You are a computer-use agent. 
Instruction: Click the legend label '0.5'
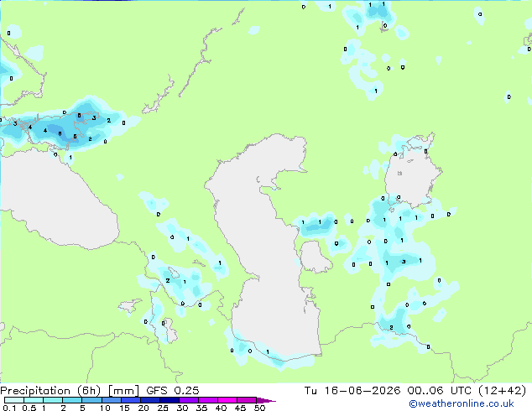29,408
